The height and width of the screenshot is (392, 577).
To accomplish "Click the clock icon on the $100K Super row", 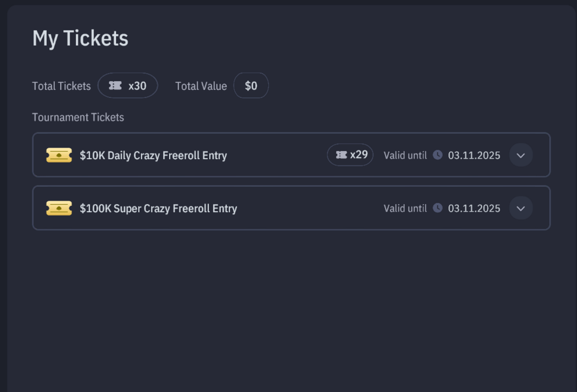I will pos(438,208).
